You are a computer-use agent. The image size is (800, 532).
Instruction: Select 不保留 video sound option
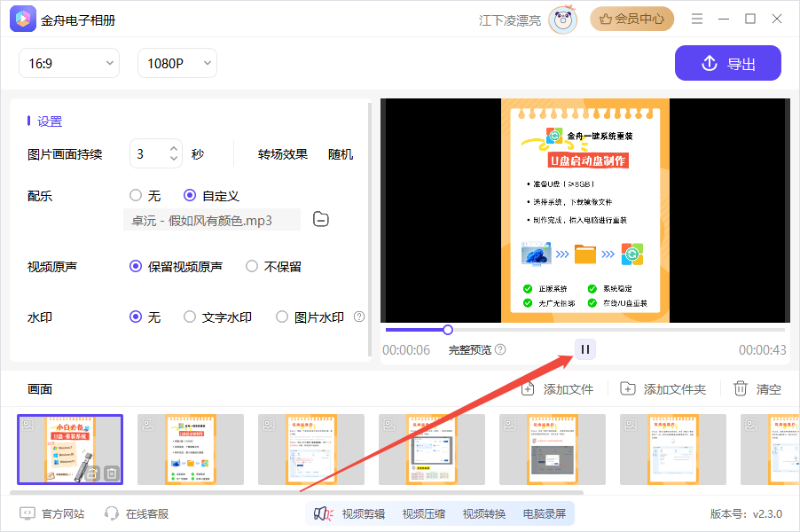point(274,267)
